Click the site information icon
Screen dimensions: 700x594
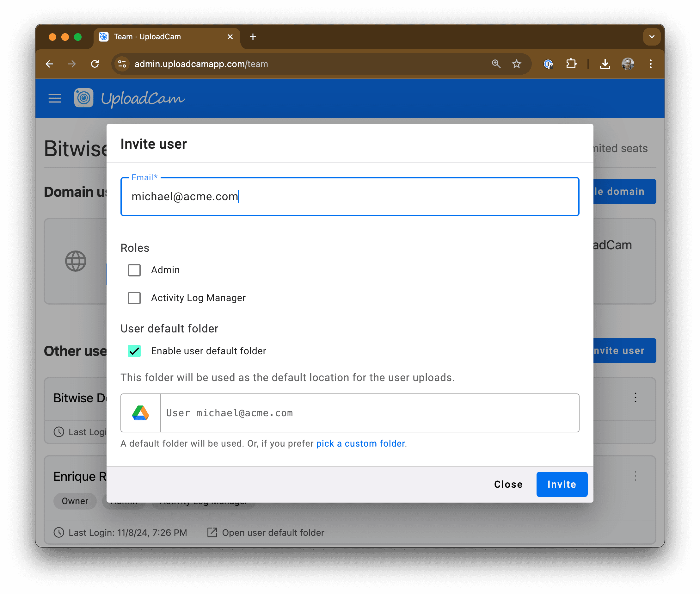point(122,64)
